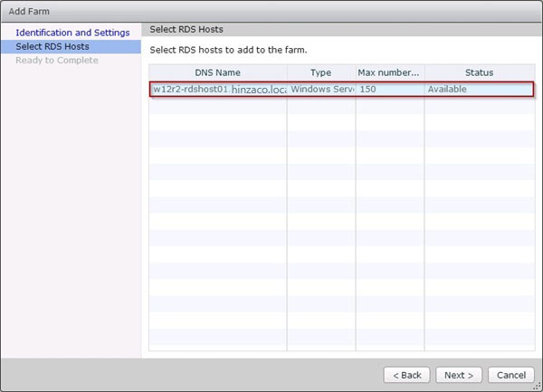543x392 pixels.
Task: Sort by Type column header
Action: click(x=320, y=72)
